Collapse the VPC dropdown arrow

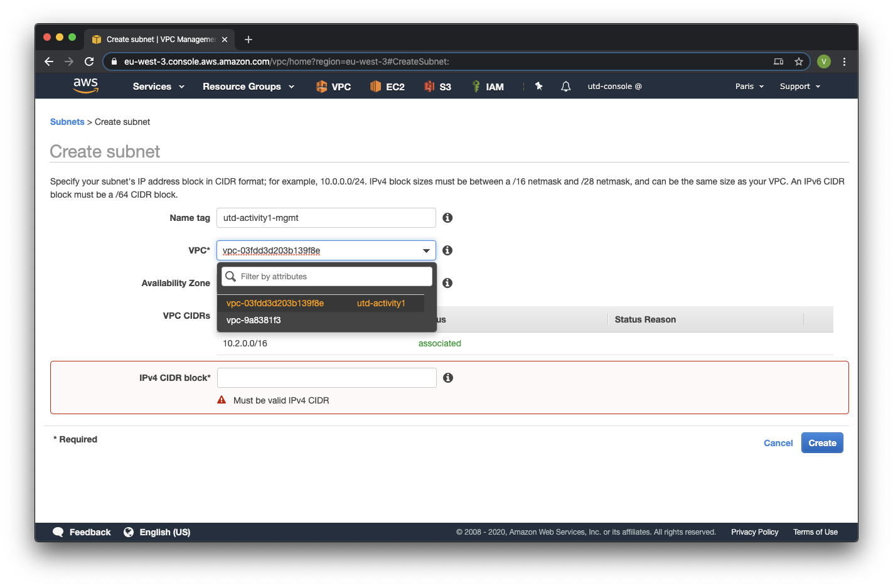[426, 251]
